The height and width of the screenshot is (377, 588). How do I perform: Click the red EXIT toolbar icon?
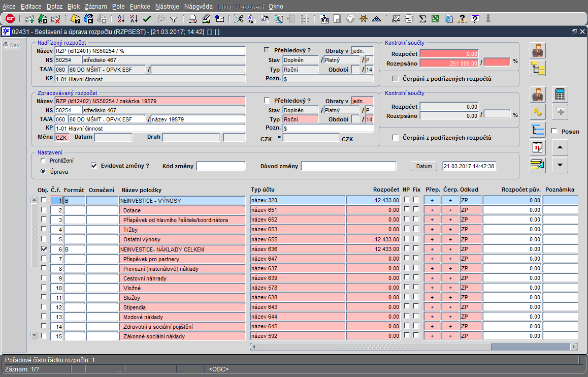coord(10,19)
